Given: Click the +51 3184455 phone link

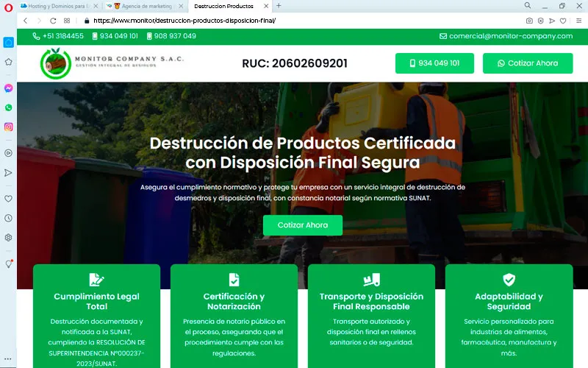Looking at the screenshot, I should [x=58, y=36].
